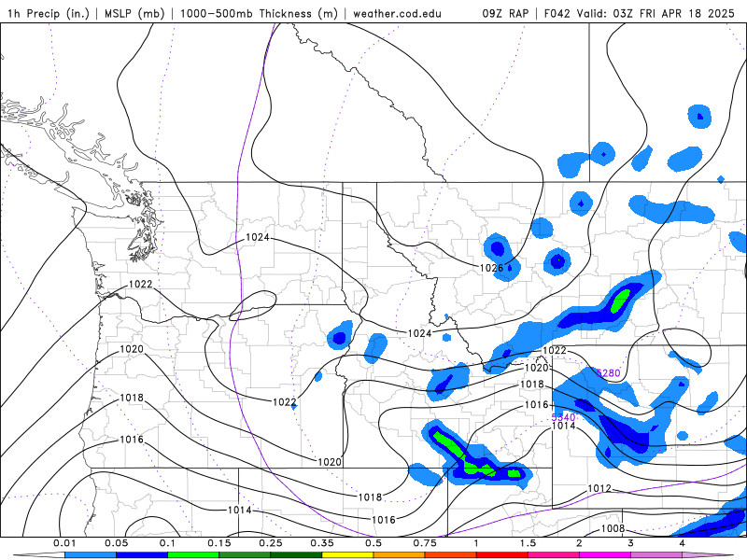Click the '1h Precip (in.)' title text
This screenshot has height=560, width=747.
pos(49,14)
